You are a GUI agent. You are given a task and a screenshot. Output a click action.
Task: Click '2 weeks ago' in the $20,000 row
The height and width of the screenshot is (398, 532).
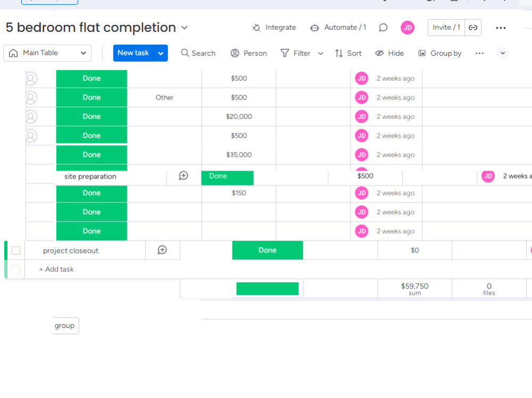coord(396,116)
